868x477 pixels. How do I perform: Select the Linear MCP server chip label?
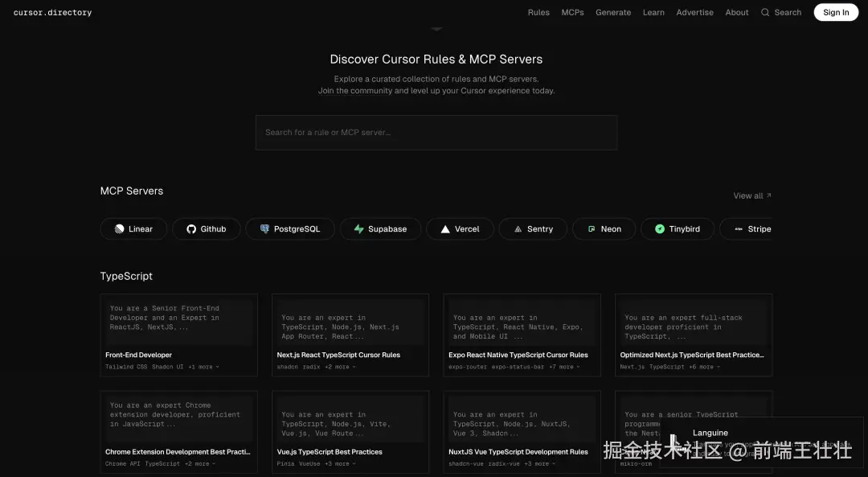pyautogui.click(x=141, y=228)
